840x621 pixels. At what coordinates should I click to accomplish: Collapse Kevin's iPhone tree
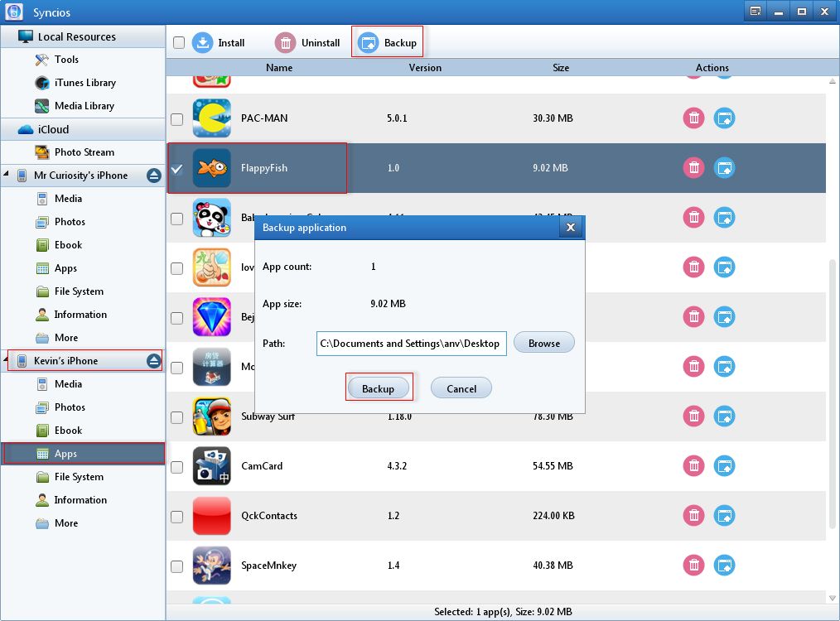[x=6, y=359]
